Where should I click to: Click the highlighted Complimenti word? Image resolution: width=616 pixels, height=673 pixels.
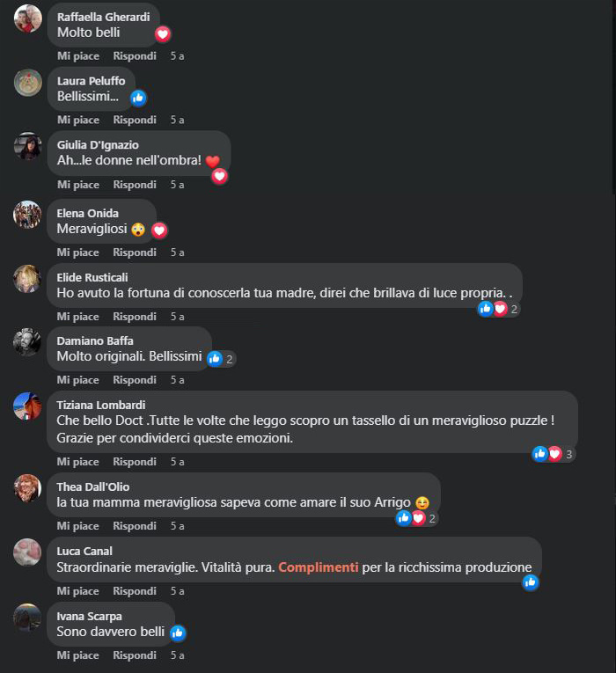pos(318,567)
